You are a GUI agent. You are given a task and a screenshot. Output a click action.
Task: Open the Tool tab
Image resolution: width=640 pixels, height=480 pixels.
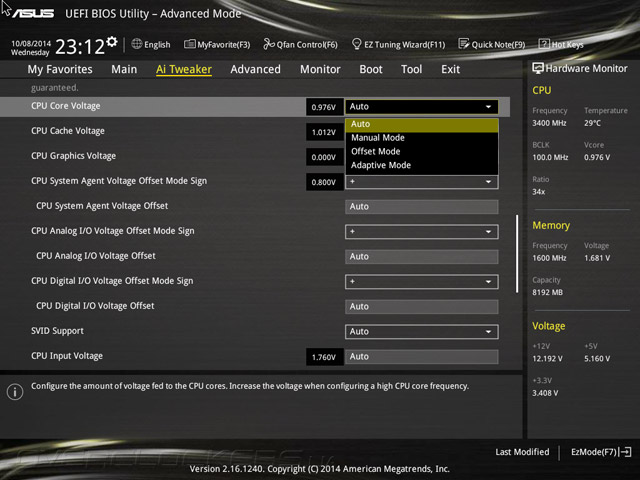coord(411,69)
